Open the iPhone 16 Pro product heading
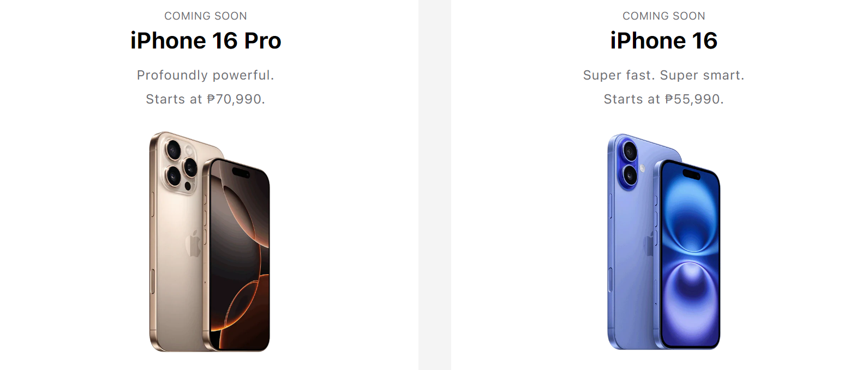 tap(206, 41)
